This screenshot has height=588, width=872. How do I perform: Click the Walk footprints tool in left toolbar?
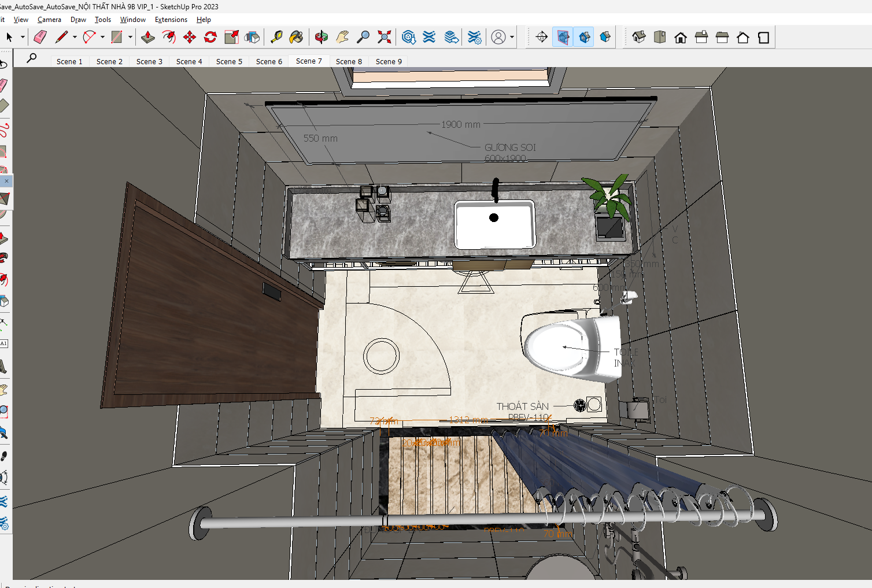tap(4, 456)
